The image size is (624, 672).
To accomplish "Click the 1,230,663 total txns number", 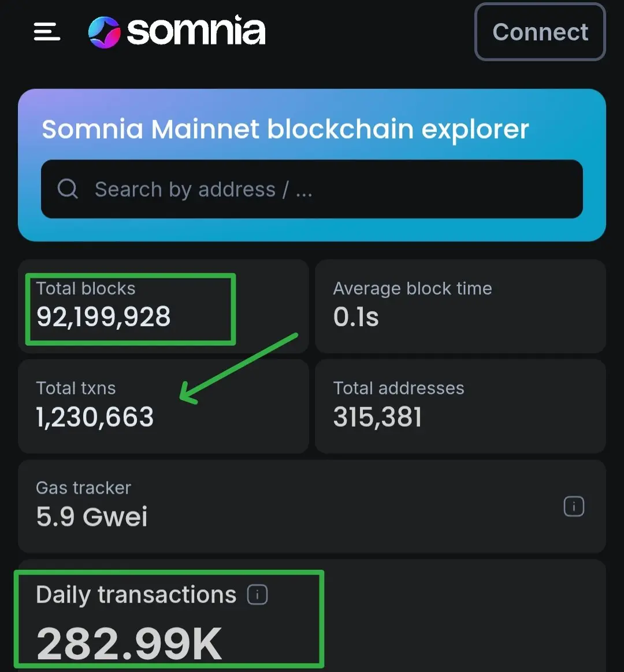I will click(95, 417).
